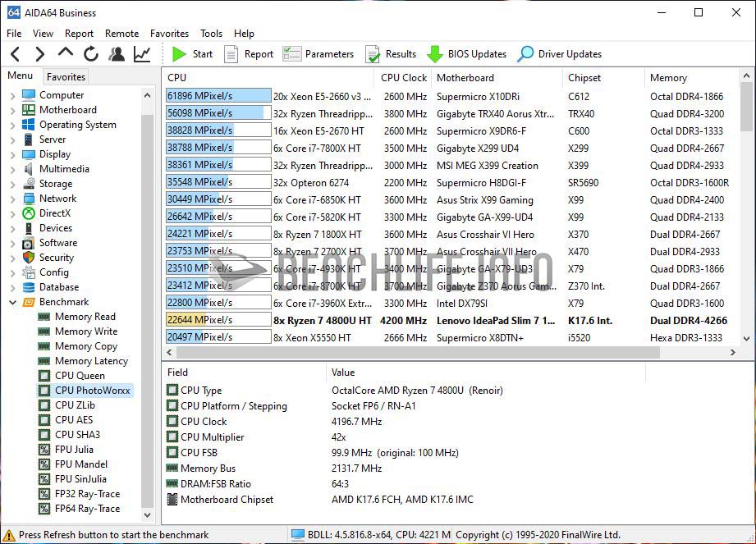Image resolution: width=756 pixels, height=544 pixels.
Task: Select FP64 Ray-Trace benchmark
Action: coord(87,509)
